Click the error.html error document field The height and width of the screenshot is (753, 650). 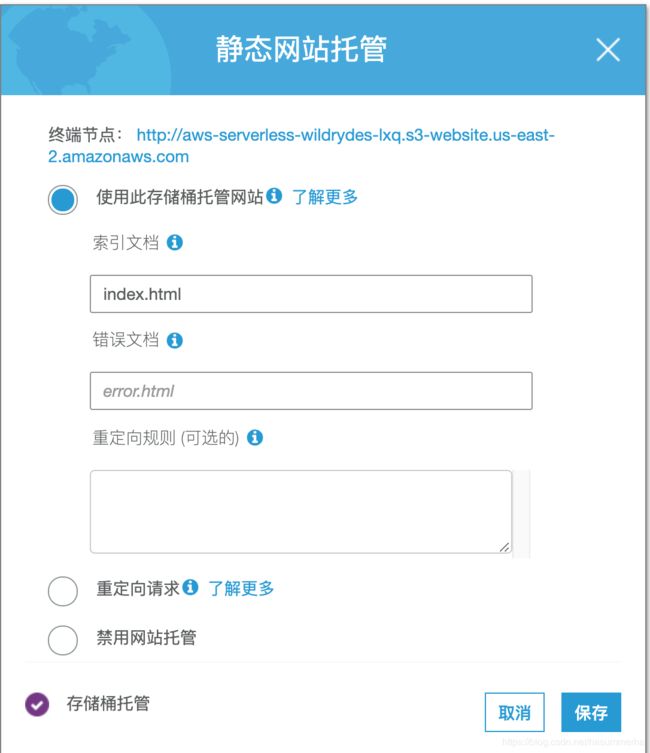[310, 391]
